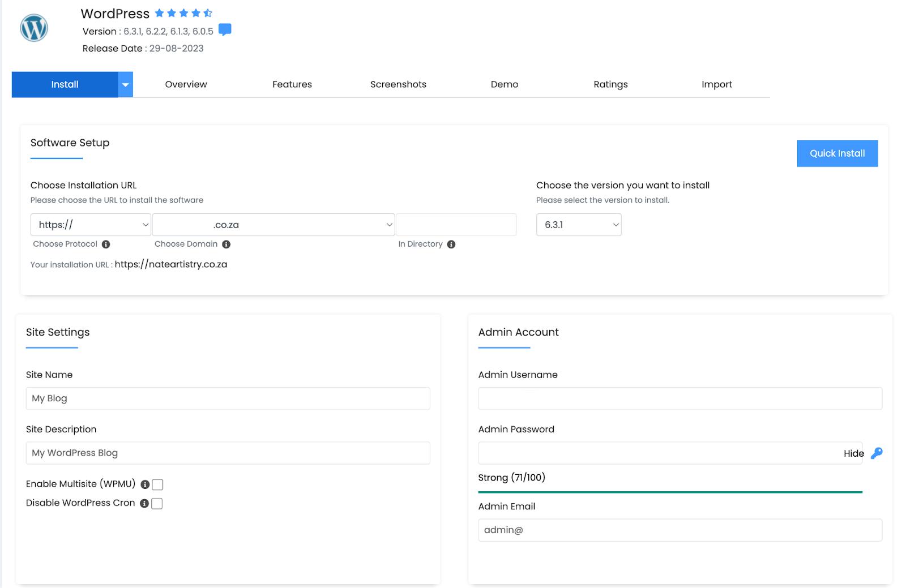Click Hide in the password field
This screenshot has height=588, width=906.
click(x=853, y=453)
